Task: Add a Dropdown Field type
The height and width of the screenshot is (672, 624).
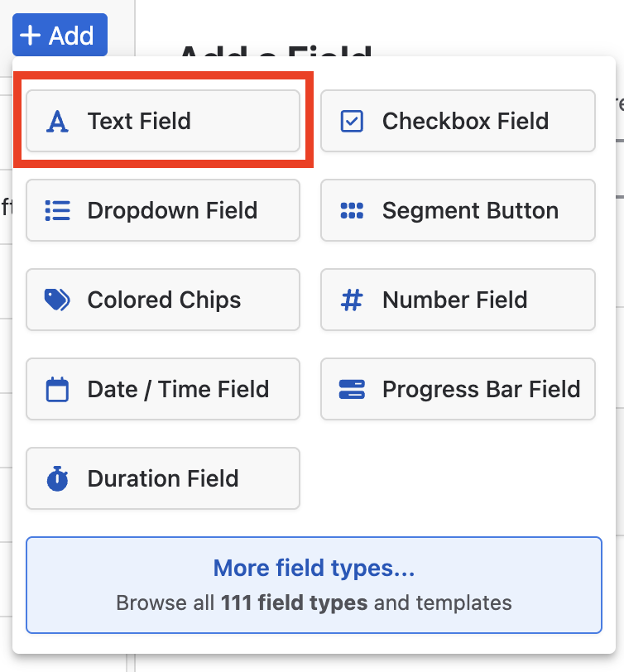Action: coord(163,210)
